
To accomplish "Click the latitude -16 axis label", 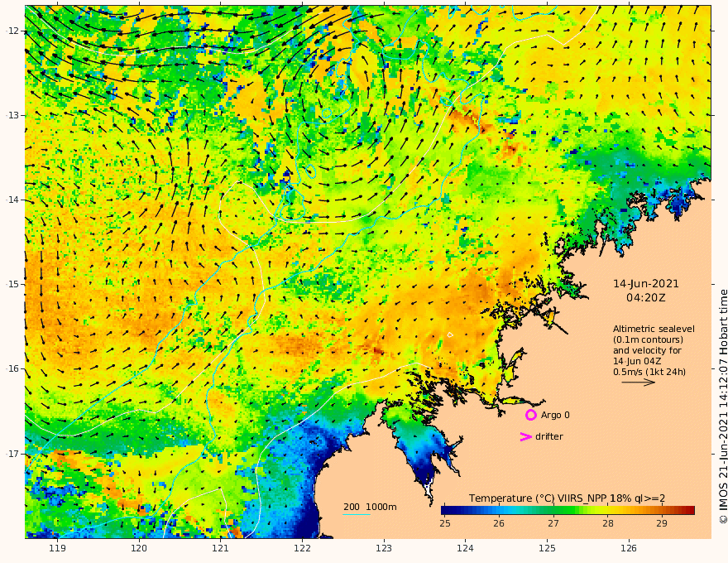I will pyautogui.click(x=12, y=368).
